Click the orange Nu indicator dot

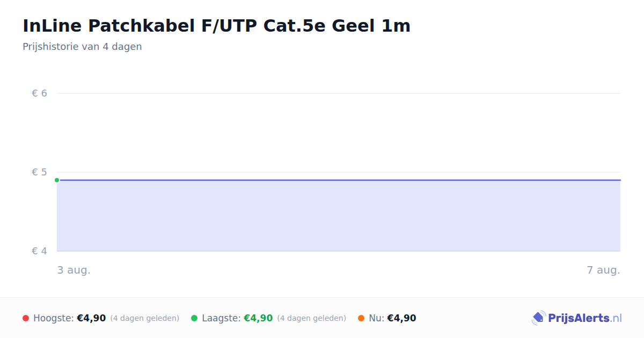[x=361, y=318]
